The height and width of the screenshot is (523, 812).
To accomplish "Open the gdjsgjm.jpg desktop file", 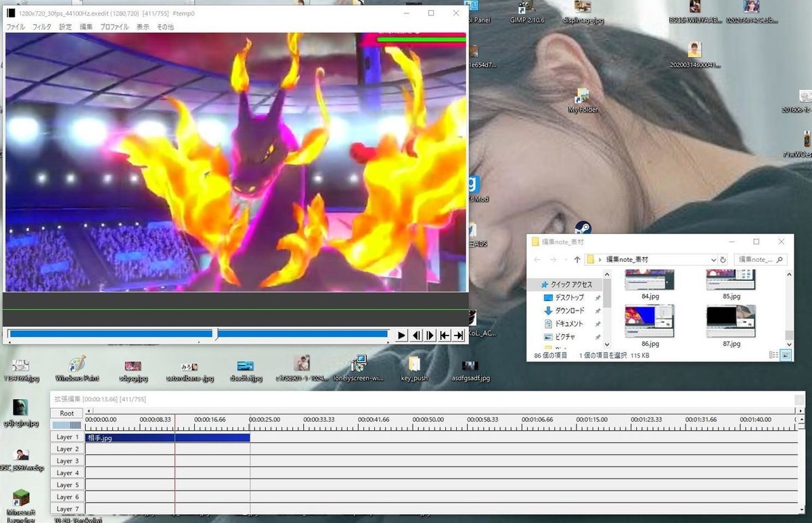I will pyautogui.click(x=21, y=414).
